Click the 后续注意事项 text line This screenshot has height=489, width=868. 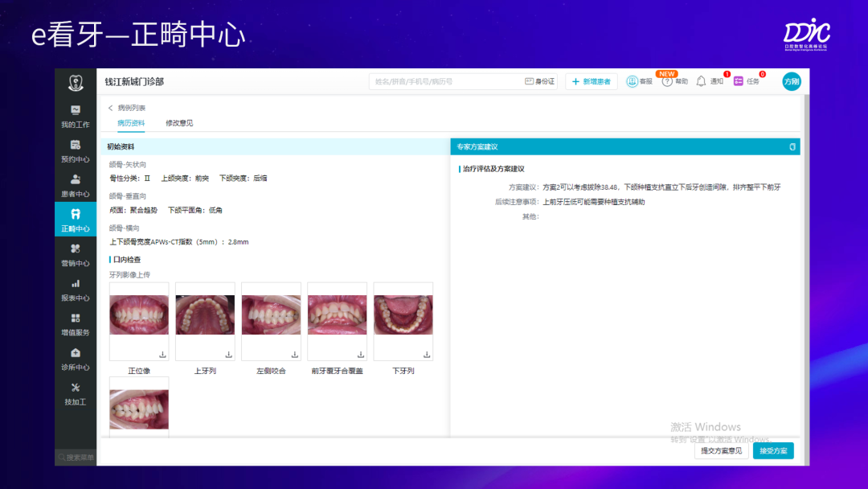pos(570,202)
